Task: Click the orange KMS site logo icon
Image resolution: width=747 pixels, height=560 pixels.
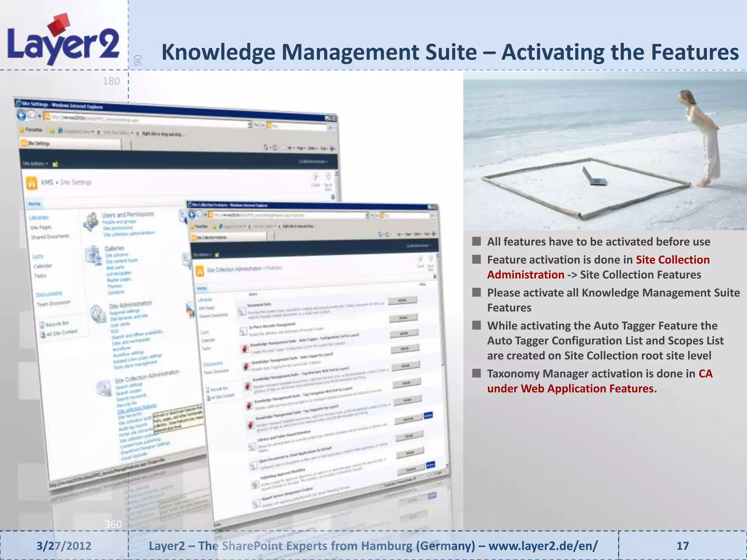Action: (32, 183)
